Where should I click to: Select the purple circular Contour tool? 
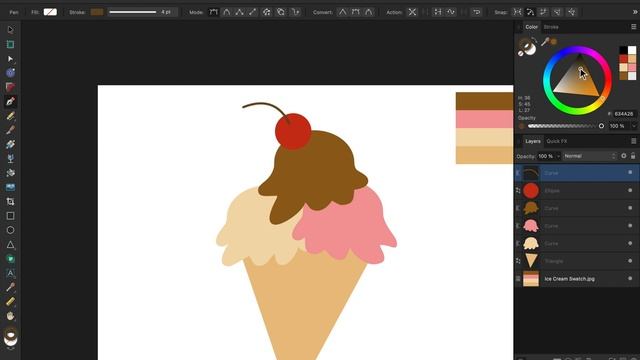point(10,73)
